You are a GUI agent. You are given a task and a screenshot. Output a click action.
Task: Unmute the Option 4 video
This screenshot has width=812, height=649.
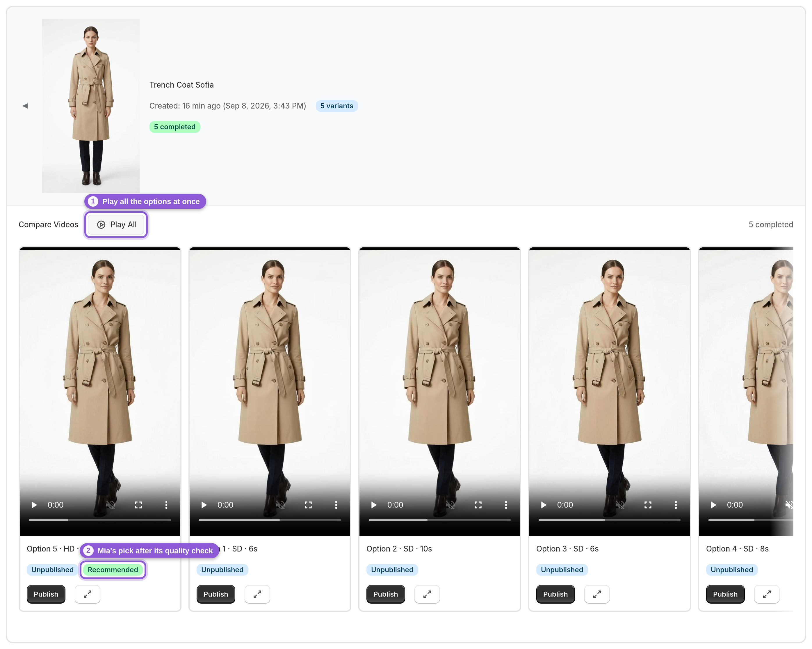point(789,505)
